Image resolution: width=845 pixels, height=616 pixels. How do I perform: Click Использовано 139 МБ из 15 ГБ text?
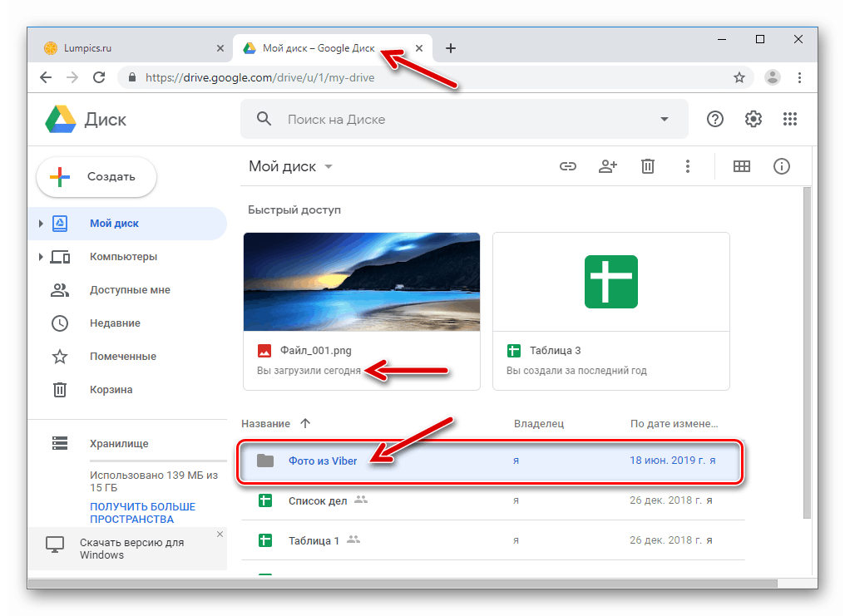pyautogui.click(x=154, y=481)
